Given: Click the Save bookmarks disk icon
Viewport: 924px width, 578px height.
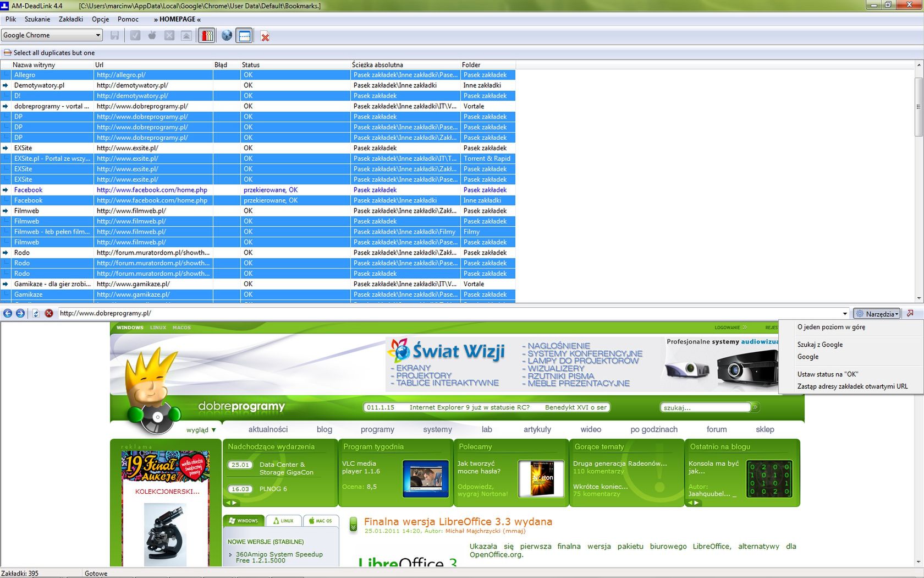Looking at the screenshot, I should coord(114,36).
